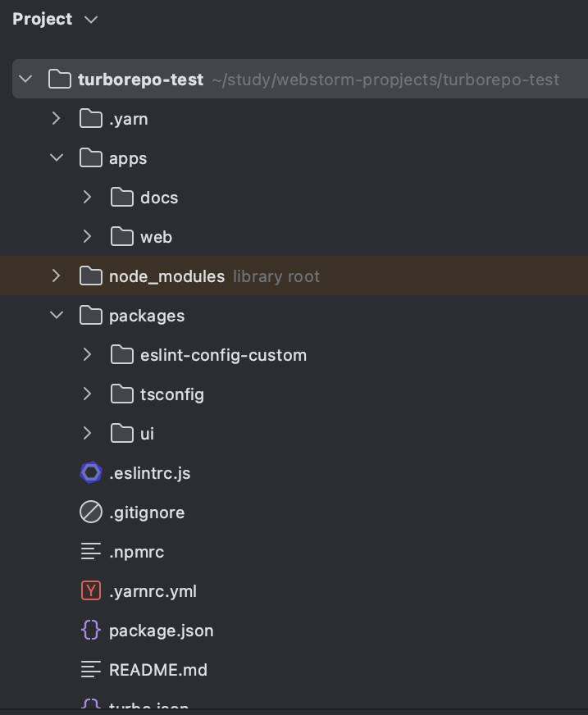
Task: Expand the eslint-config-custom folder
Action: coord(88,355)
